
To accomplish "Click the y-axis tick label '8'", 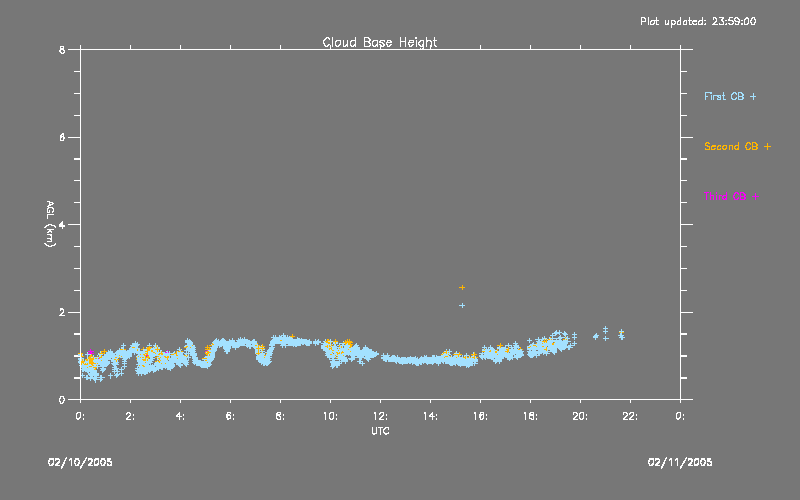I will click(62, 50).
